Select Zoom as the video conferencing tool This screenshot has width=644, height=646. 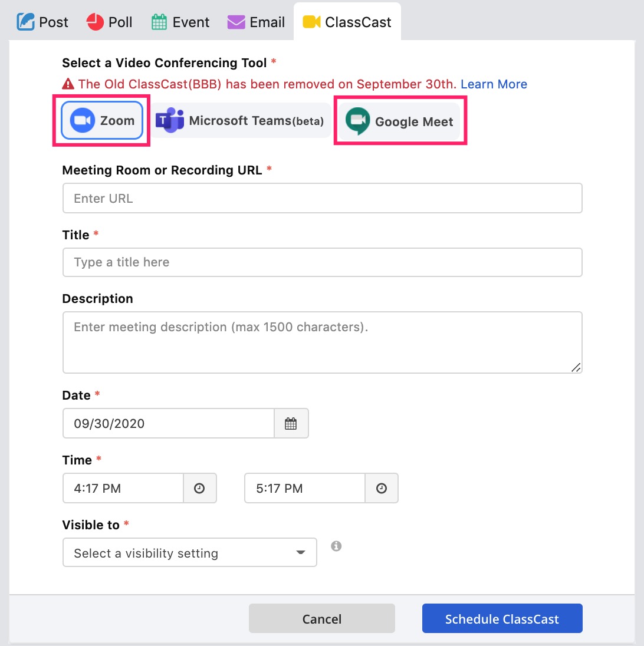click(102, 120)
